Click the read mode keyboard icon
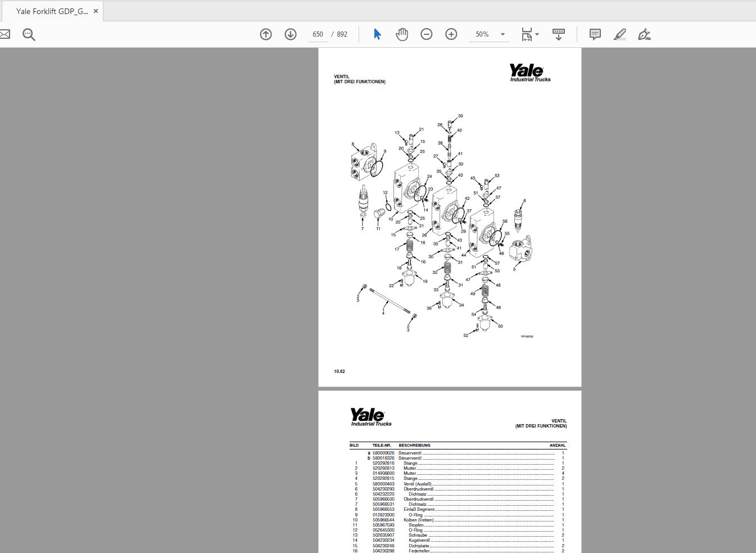Screen dimensions: 756x553 pyautogui.click(x=559, y=34)
